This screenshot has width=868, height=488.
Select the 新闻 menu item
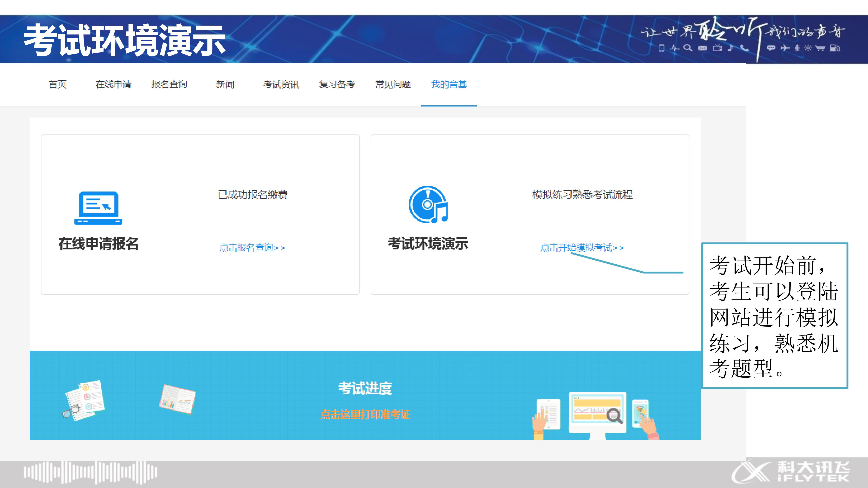225,85
